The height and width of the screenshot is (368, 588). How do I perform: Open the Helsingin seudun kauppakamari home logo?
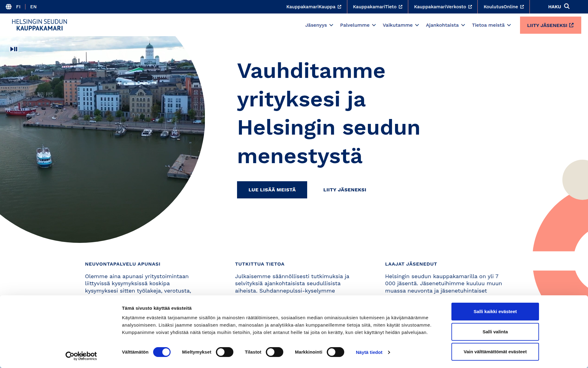pos(40,25)
